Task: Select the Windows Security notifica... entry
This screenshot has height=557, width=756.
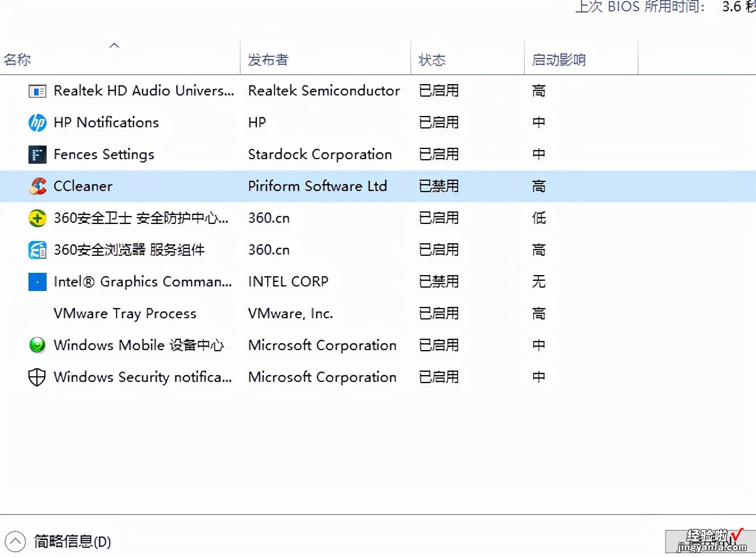Action: point(143,377)
